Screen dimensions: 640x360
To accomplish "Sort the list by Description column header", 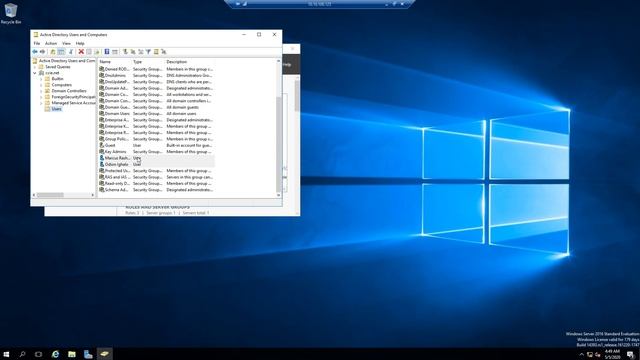I will pos(177,62).
